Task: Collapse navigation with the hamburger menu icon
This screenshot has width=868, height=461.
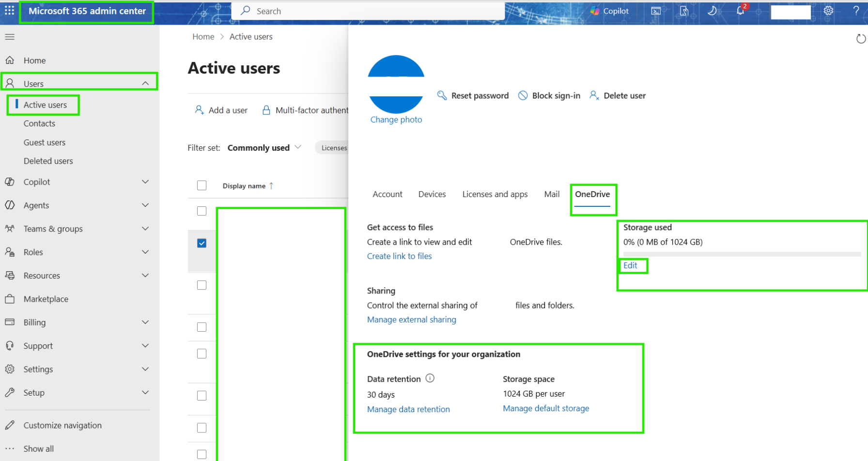Action: pyautogui.click(x=10, y=37)
